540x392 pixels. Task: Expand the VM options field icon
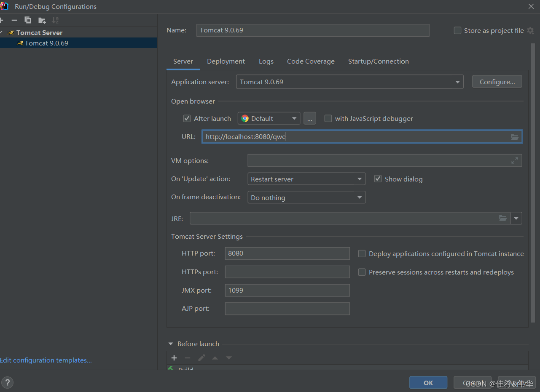(x=514, y=160)
